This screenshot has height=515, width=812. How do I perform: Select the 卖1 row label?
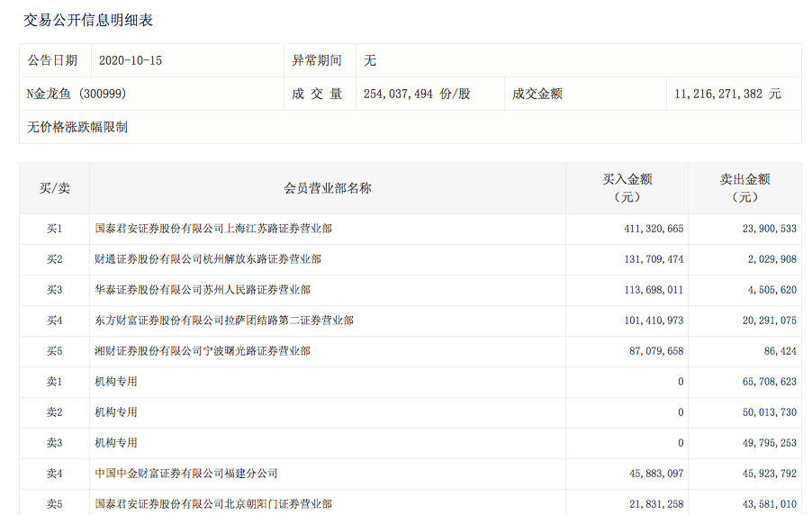[54, 382]
